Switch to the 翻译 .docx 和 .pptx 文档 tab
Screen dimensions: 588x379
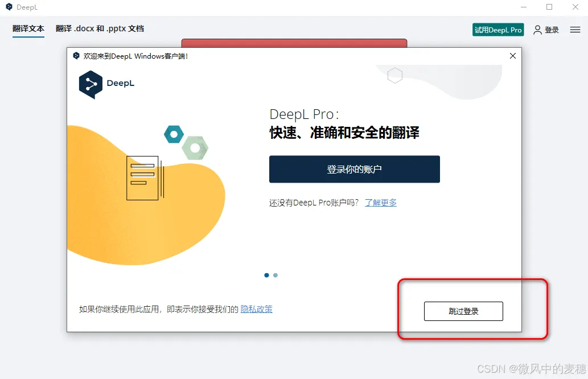coord(100,29)
